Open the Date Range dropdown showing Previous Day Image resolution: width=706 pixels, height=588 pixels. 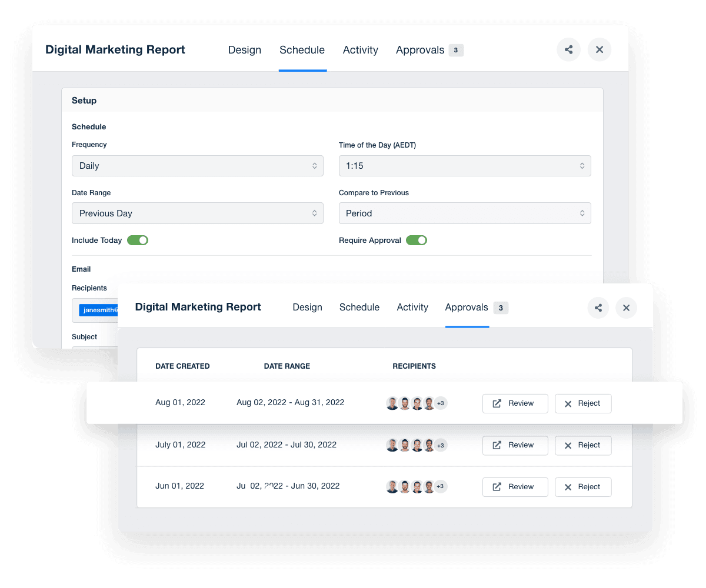[197, 213]
